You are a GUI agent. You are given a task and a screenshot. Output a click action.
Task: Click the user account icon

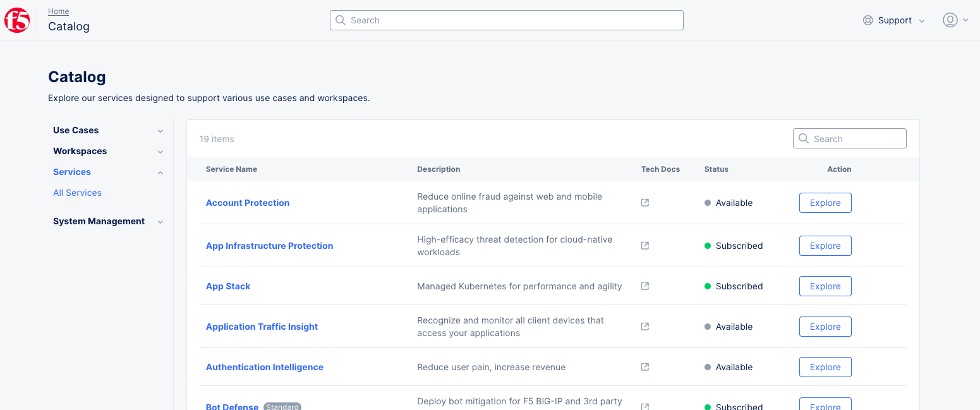pyautogui.click(x=950, y=20)
